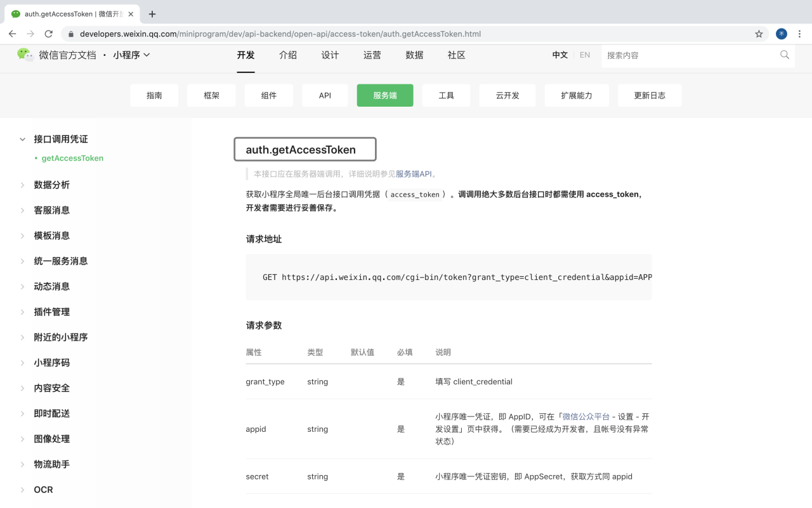Click the WeChat docs logo icon
This screenshot has width=812, height=508.
click(x=24, y=55)
